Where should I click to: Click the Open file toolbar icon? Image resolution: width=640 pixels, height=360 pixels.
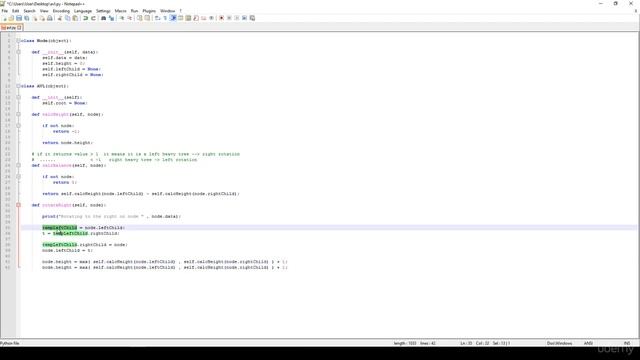click(x=11, y=18)
